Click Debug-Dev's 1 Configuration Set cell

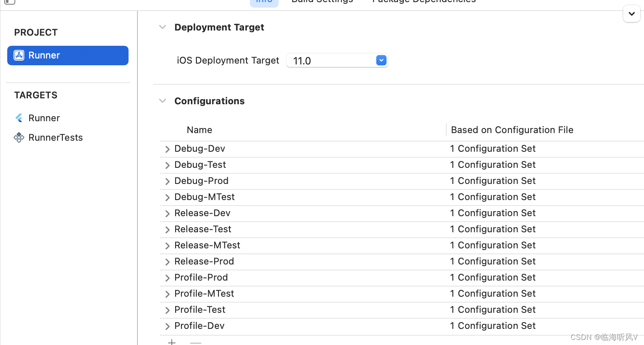493,149
